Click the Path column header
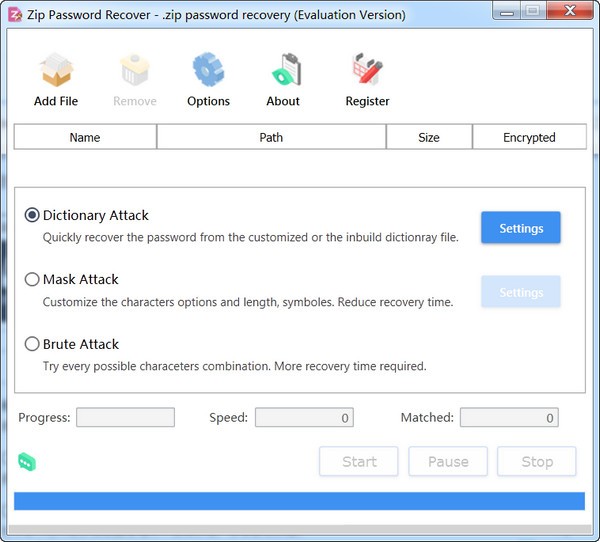Viewport: 600px width, 542px height. click(x=271, y=137)
